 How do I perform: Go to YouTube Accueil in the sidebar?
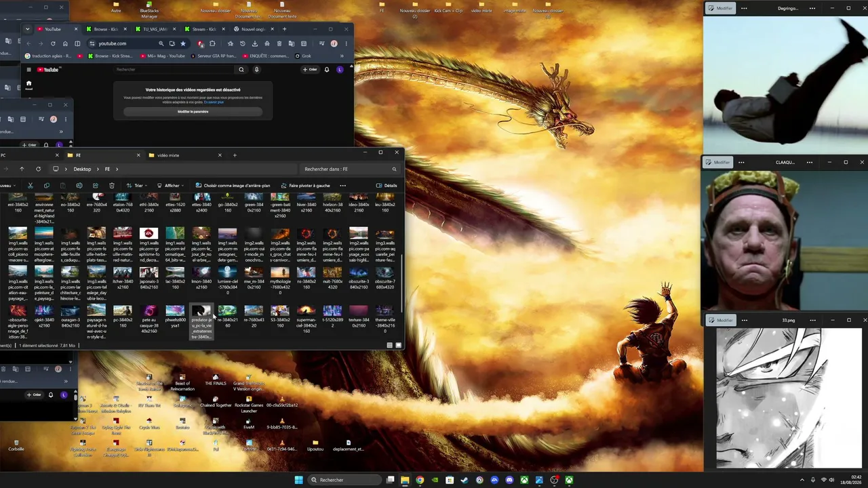(x=28, y=83)
